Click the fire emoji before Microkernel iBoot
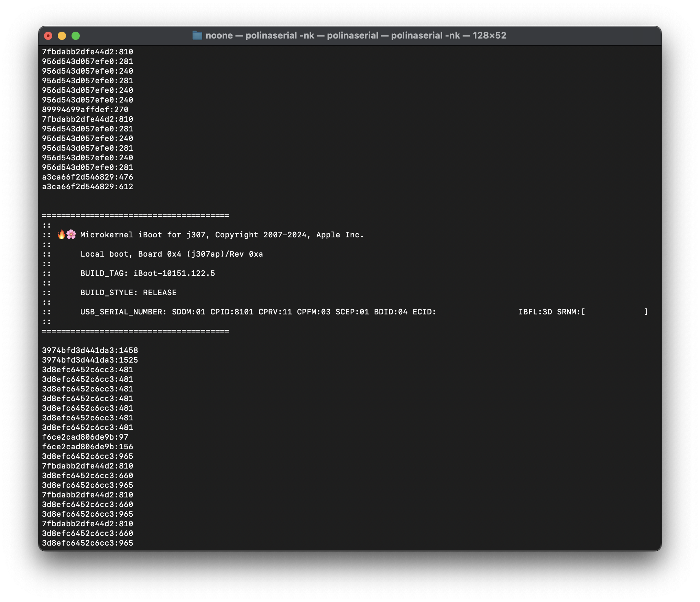 pos(62,235)
